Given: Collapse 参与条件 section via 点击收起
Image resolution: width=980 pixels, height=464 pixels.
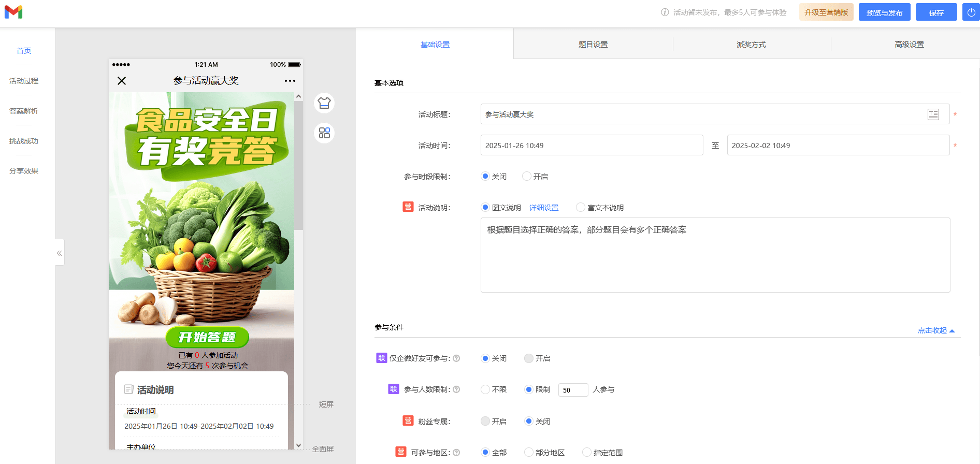Looking at the screenshot, I should pyautogui.click(x=936, y=330).
